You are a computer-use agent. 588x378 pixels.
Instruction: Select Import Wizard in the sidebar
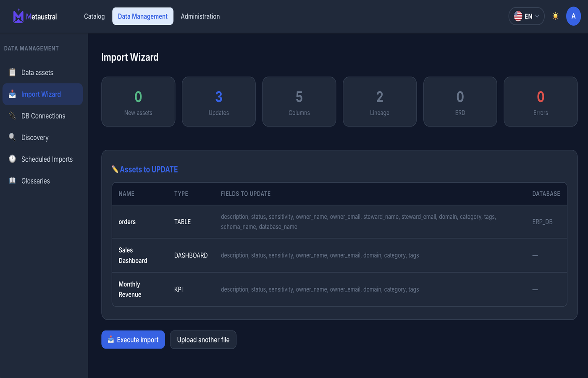tap(42, 94)
